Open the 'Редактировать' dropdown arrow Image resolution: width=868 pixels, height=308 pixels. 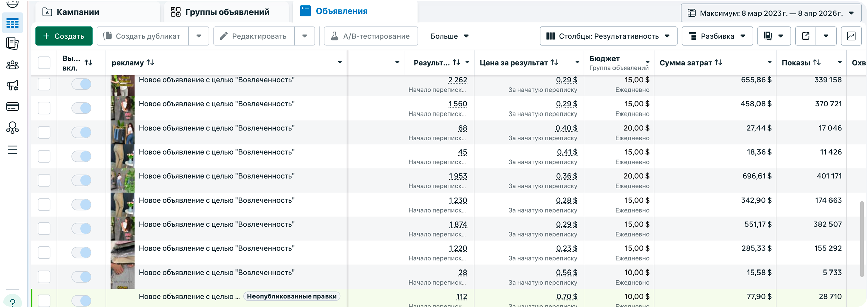point(305,36)
